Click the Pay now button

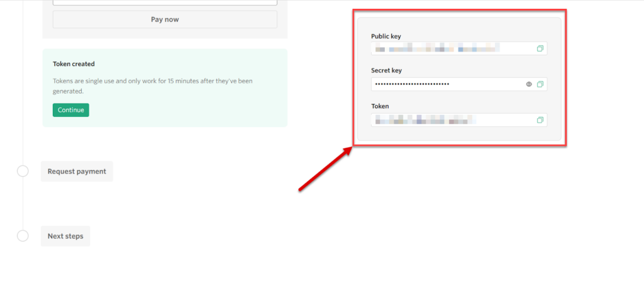pos(165,20)
